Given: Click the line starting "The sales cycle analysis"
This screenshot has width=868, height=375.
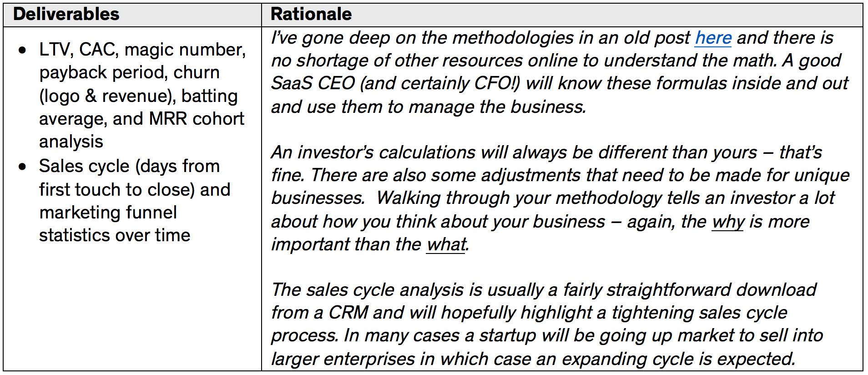Looking at the screenshot, I should [544, 290].
